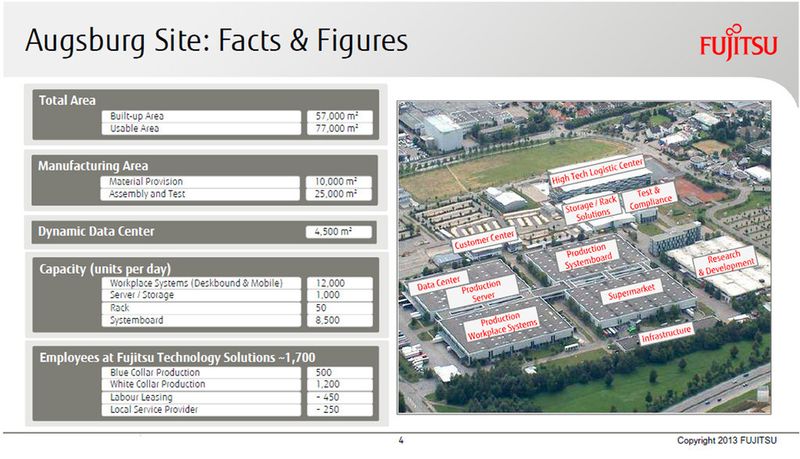Click the 'Local Service Provider' row label
The width and height of the screenshot is (800, 459).
coord(154,409)
